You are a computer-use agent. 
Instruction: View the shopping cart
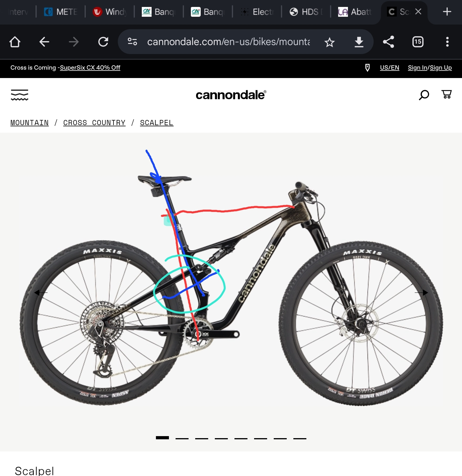[x=446, y=94]
